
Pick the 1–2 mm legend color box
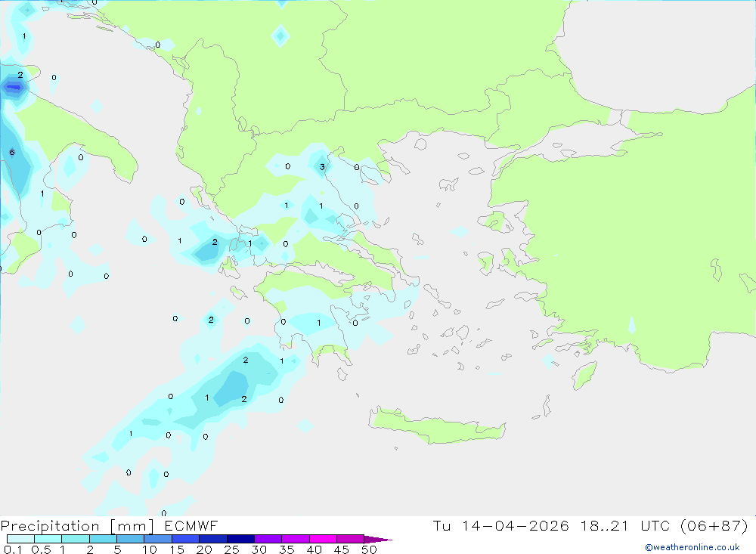tap(76, 539)
